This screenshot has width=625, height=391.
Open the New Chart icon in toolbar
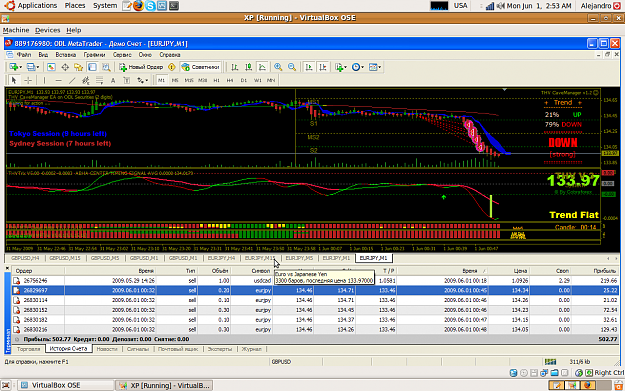coord(14,67)
